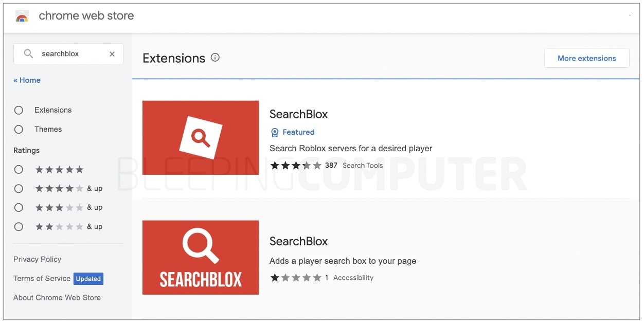Filter results by 5-star rating
Viewport: 644px width, 324px height.
tap(19, 169)
